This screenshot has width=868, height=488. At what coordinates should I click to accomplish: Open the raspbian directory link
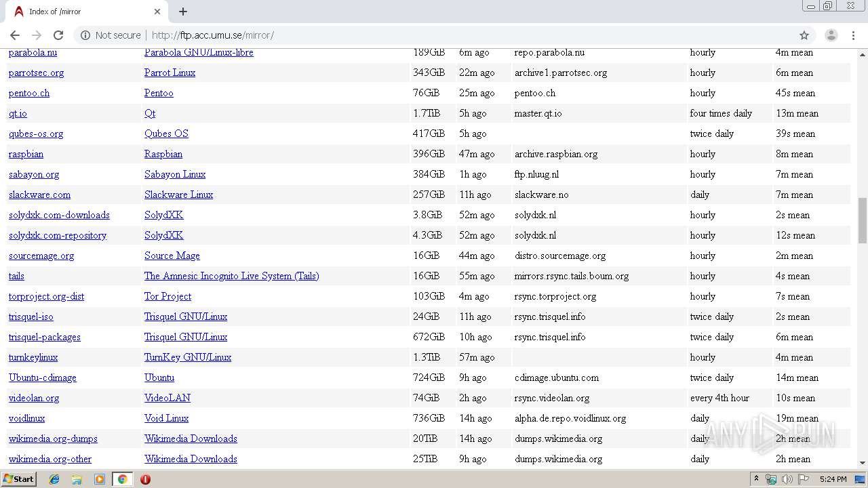click(26, 154)
